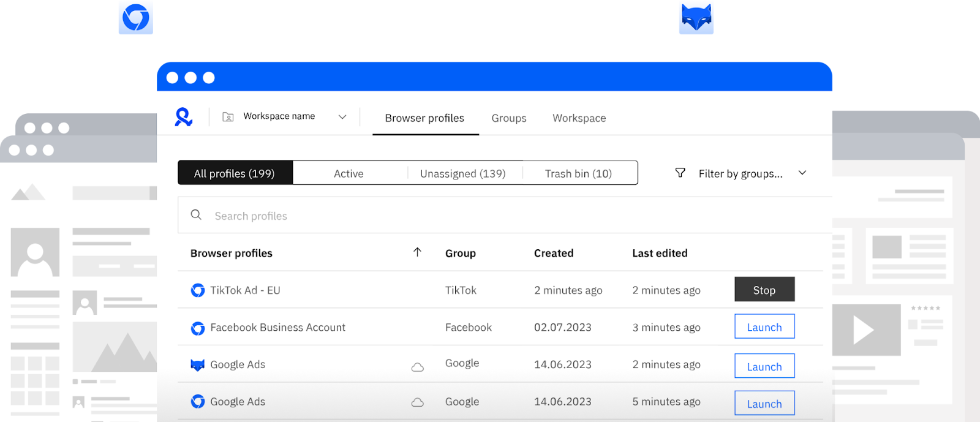
Task: Stop the TikTok Ad - EU profile
Action: pyautogui.click(x=764, y=289)
